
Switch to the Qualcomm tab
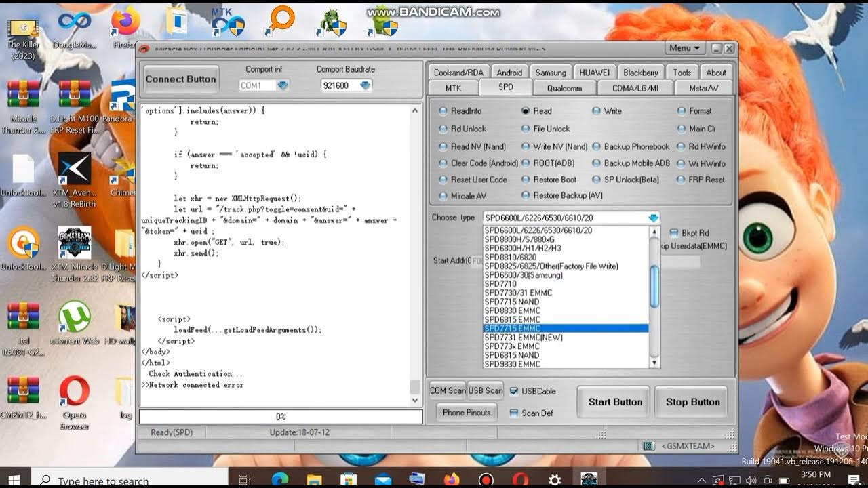pyautogui.click(x=564, y=88)
